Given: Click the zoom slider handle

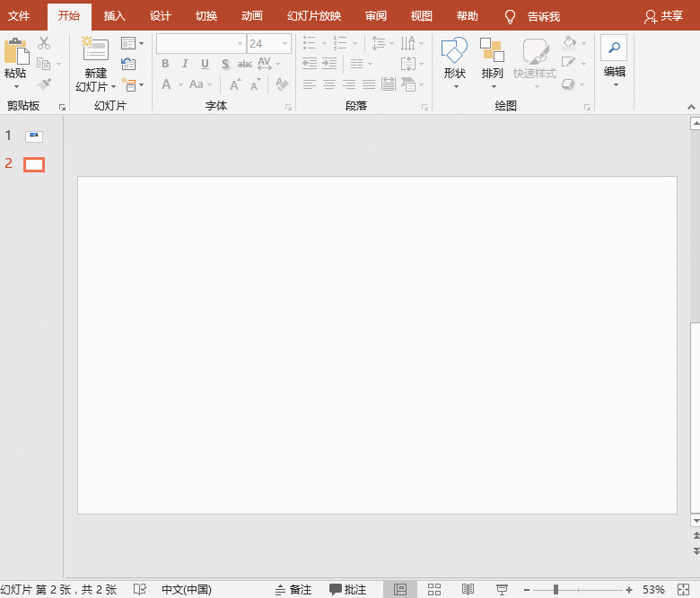Looking at the screenshot, I should tap(556, 590).
